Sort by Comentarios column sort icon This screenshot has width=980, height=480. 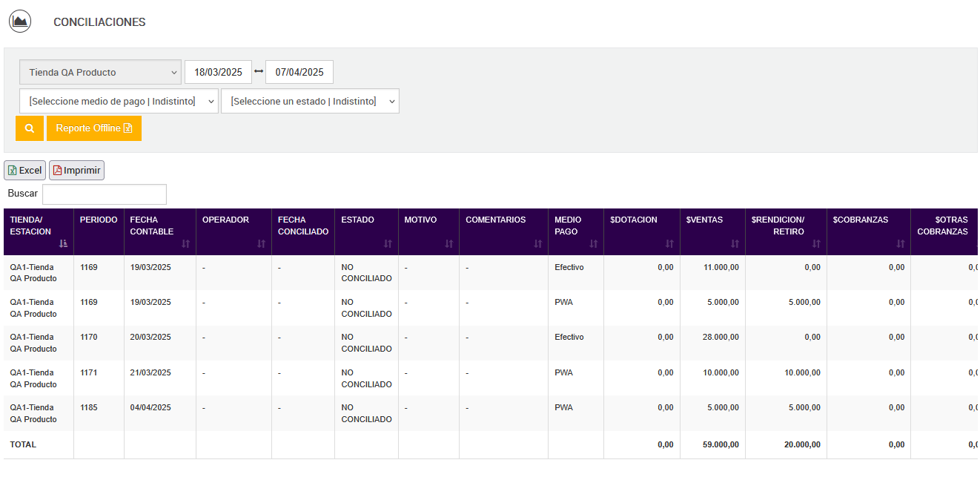(538, 243)
